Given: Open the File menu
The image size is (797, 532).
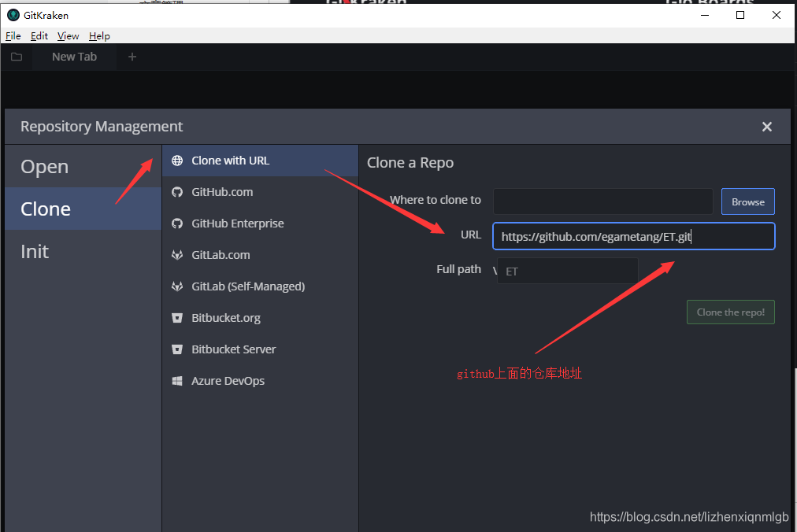Looking at the screenshot, I should coord(13,35).
